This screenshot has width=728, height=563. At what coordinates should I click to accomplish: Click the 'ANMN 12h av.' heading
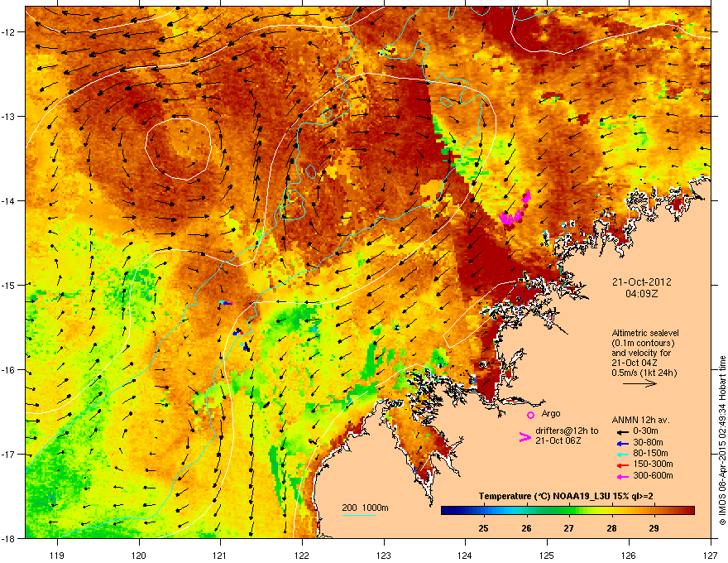pos(640,421)
